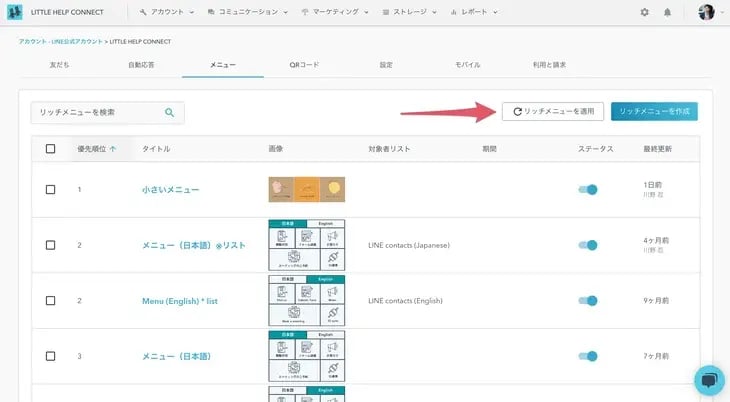Click the 小さいメニュー image thumbnail
Viewport: 730px width, 402px height.
pyautogui.click(x=306, y=188)
